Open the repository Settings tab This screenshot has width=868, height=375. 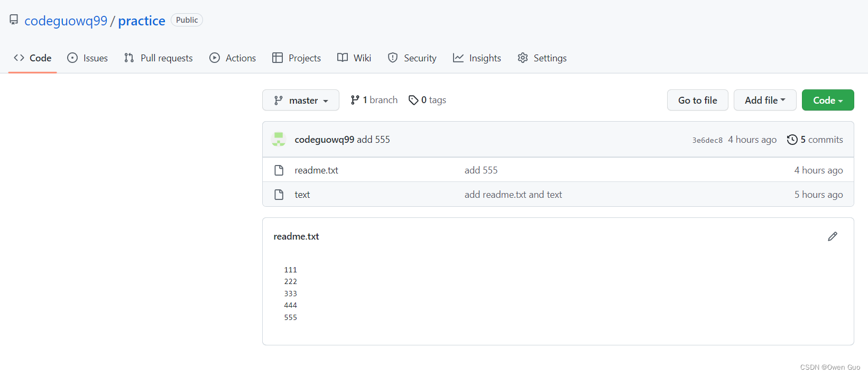pos(542,58)
